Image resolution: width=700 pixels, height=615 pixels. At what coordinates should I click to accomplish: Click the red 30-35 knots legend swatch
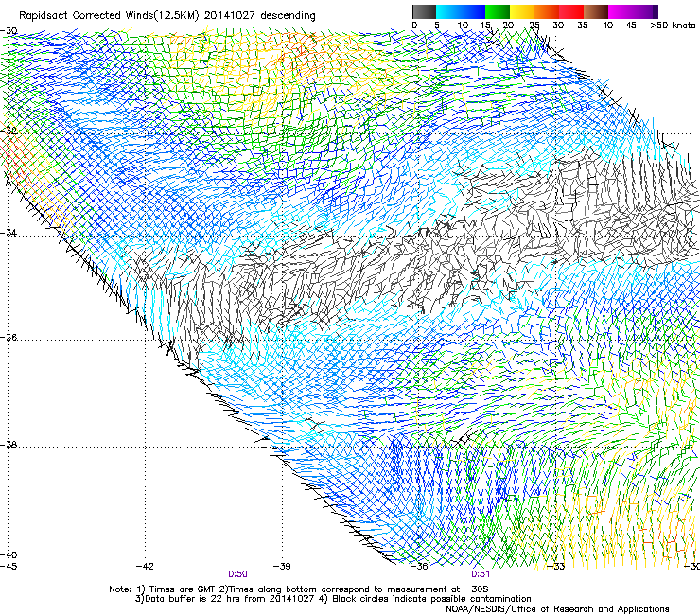point(571,11)
